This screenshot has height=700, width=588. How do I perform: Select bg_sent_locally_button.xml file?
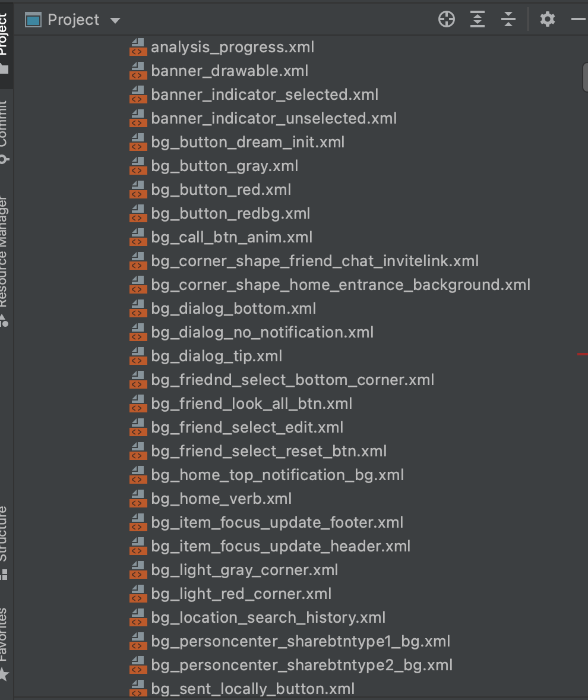(x=253, y=688)
